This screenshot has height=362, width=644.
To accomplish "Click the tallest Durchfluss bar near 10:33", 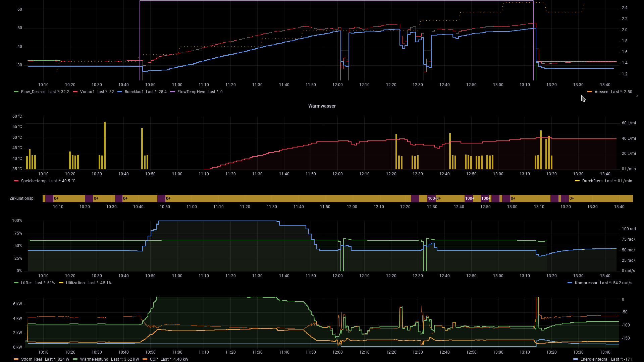I will [x=105, y=145].
